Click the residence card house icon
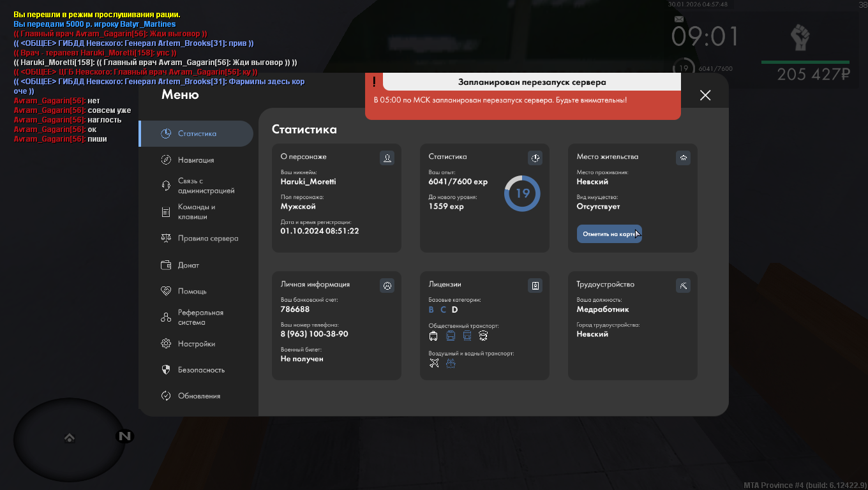The width and height of the screenshot is (868, 490). coord(683,158)
